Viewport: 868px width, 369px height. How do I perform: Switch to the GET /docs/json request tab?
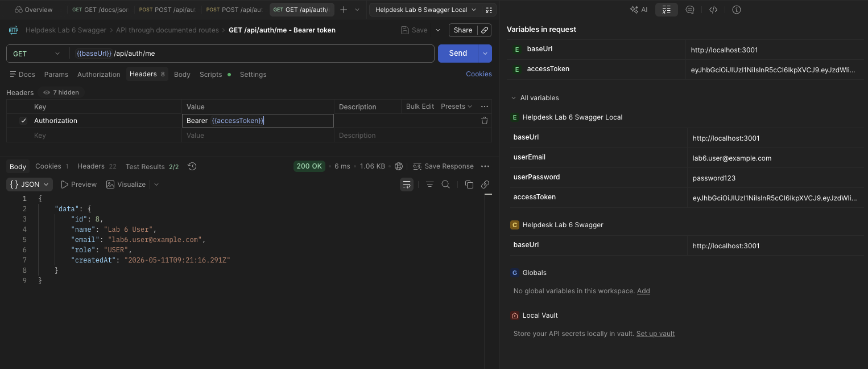101,10
